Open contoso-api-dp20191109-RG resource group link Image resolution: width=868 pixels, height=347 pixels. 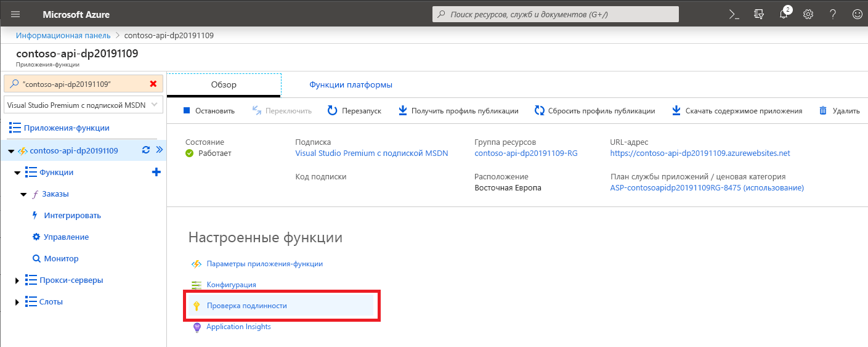(526, 153)
